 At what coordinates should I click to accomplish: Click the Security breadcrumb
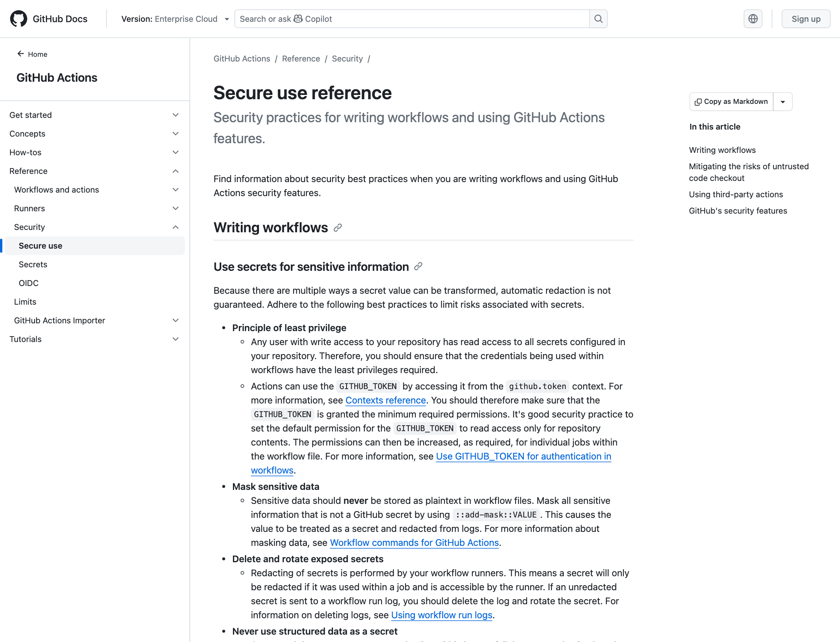[347, 59]
